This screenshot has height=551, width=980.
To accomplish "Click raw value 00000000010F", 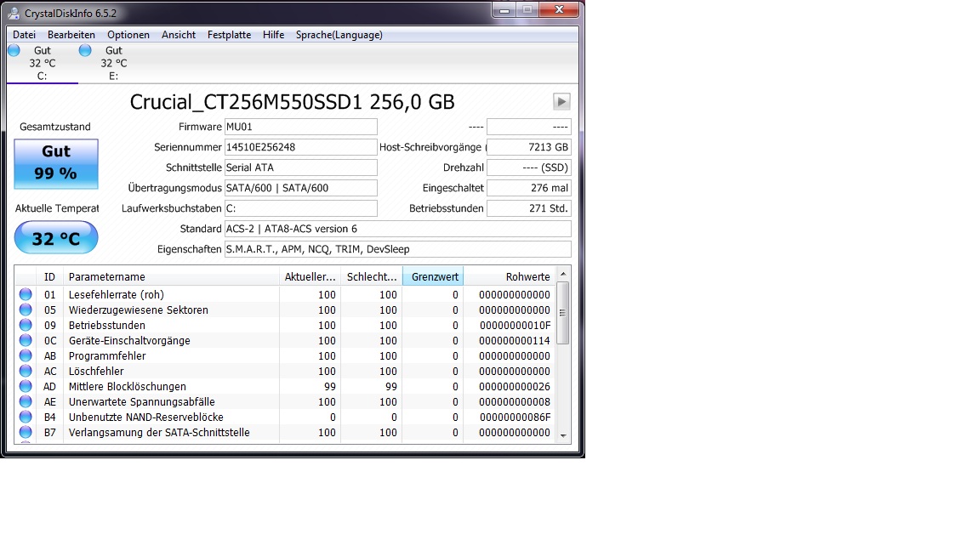I will (x=515, y=326).
